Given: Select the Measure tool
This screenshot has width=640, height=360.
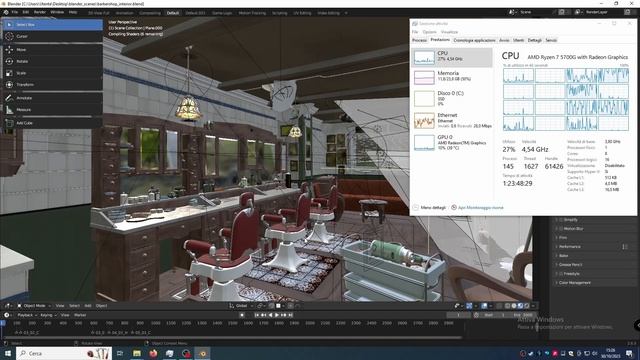Looking at the screenshot, I should tap(53, 110).
